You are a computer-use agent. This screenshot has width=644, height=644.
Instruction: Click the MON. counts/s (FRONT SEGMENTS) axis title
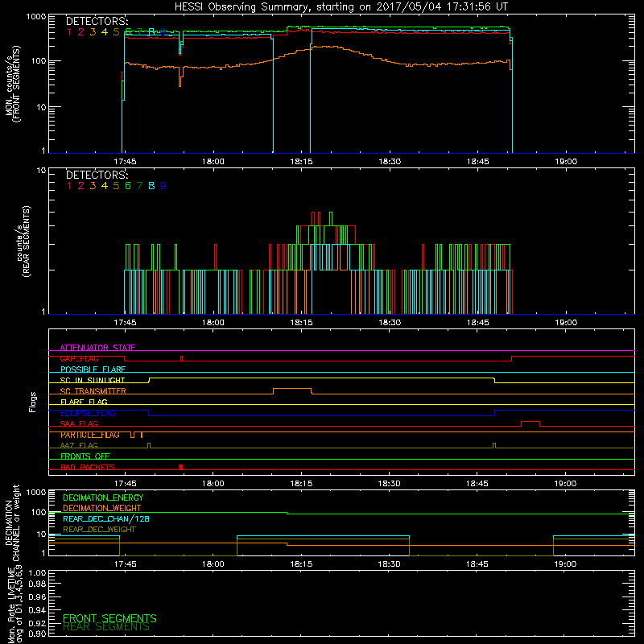13,84
